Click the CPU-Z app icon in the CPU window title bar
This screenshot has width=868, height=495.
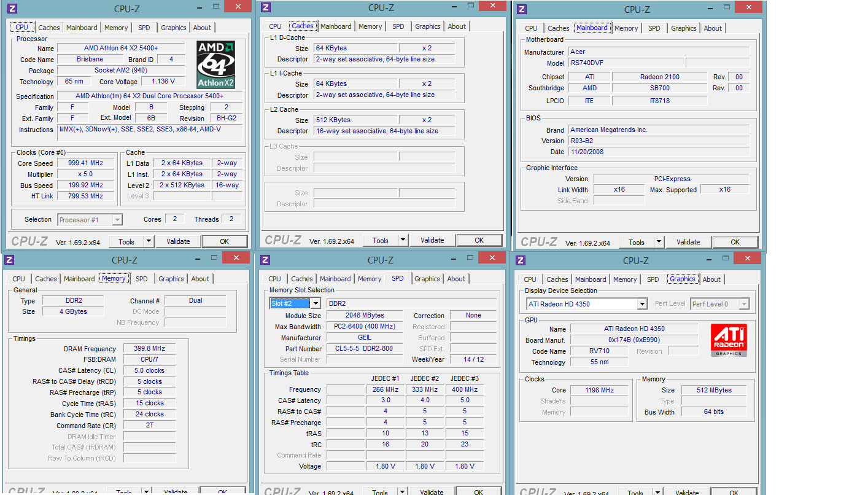pos(13,8)
